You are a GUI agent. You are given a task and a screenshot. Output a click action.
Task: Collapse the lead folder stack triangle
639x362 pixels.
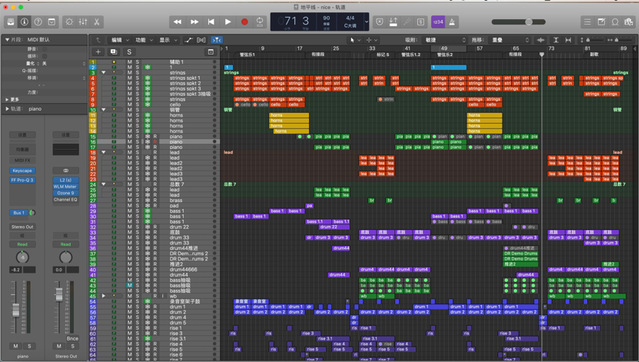pyautogui.click(x=104, y=152)
